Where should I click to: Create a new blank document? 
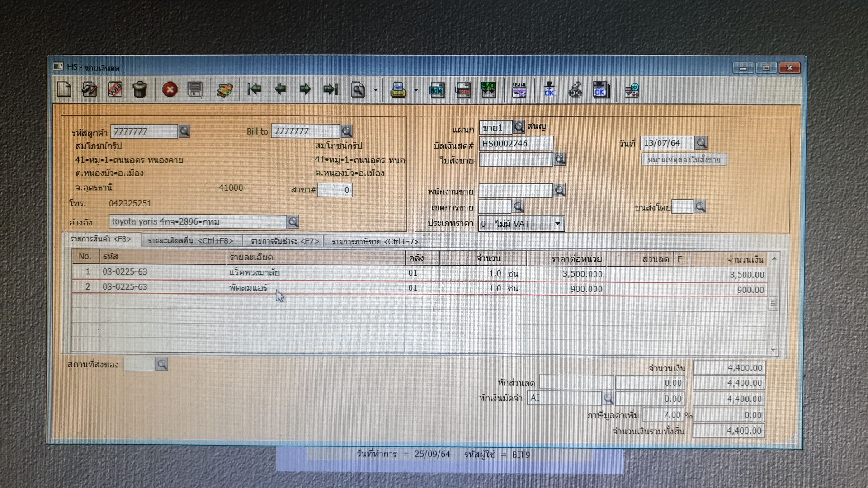64,89
